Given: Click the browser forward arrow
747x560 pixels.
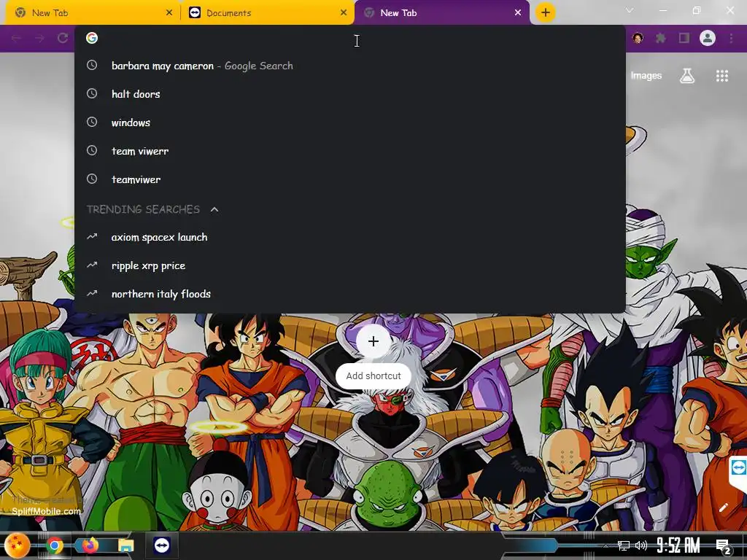Looking at the screenshot, I should click(x=39, y=38).
